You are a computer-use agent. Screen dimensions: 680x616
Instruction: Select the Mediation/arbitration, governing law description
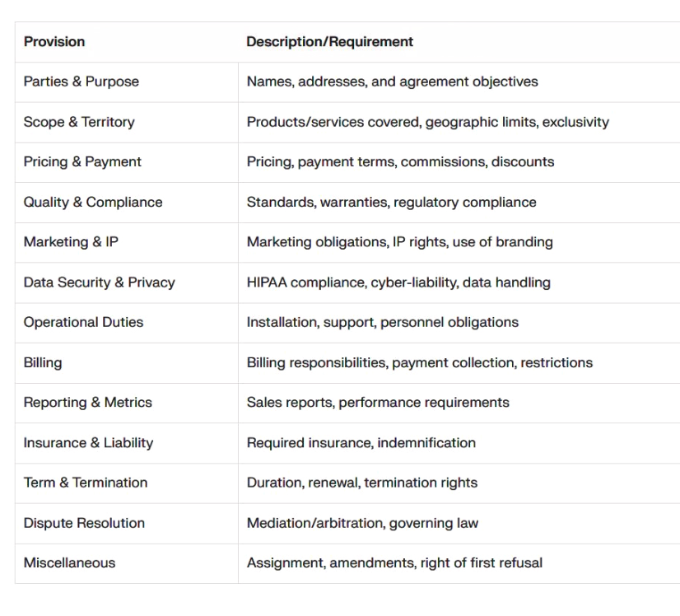point(362,523)
